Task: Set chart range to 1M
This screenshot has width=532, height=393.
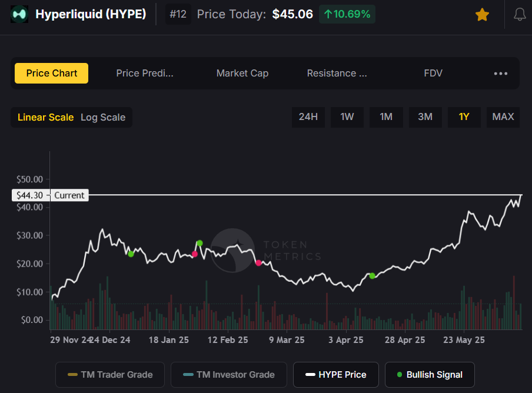Action: pyautogui.click(x=386, y=117)
